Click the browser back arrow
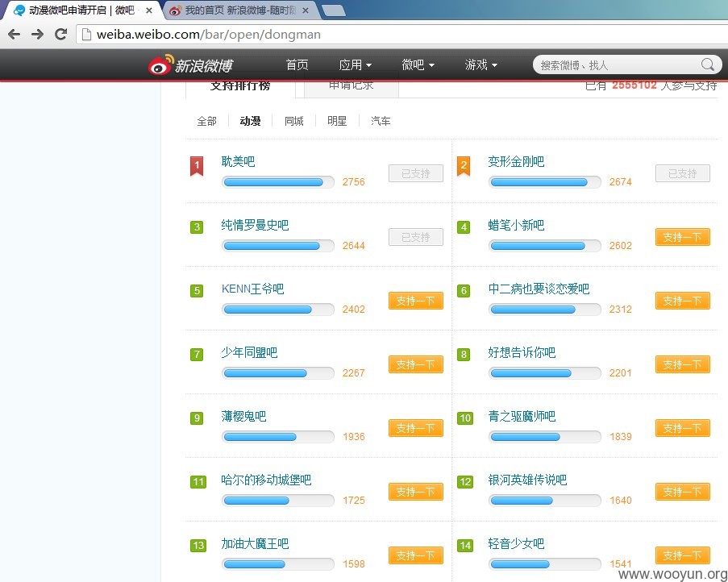This screenshot has width=728, height=582. (x=15, y=35)
